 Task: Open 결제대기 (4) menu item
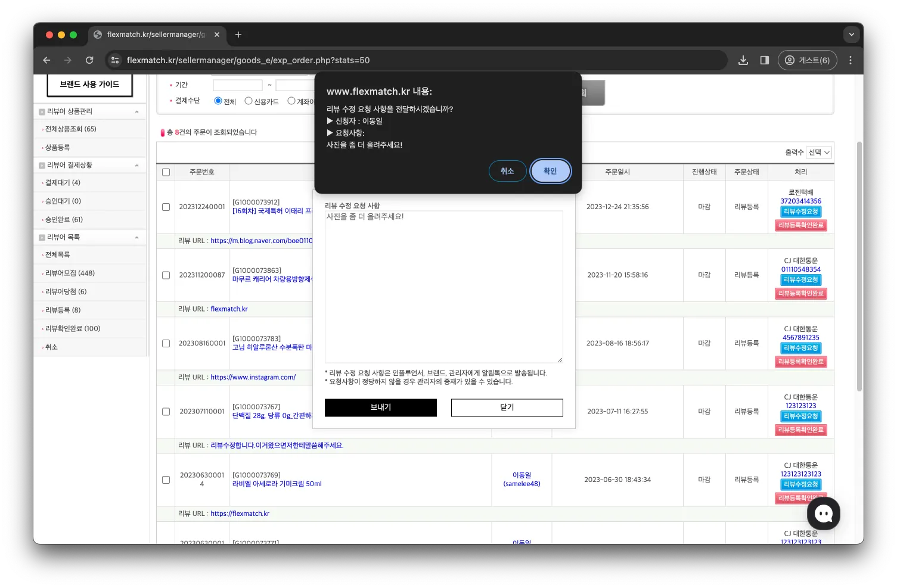tap(63, 183)
